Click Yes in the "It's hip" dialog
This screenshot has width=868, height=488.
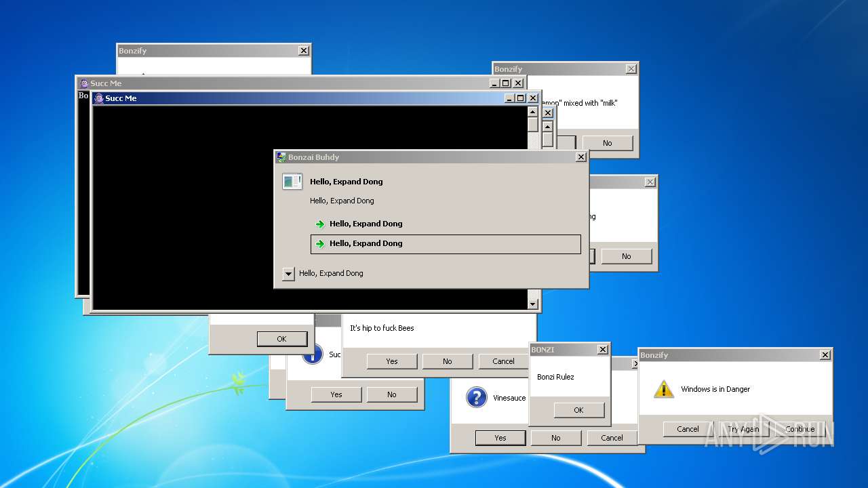(392, 361)
